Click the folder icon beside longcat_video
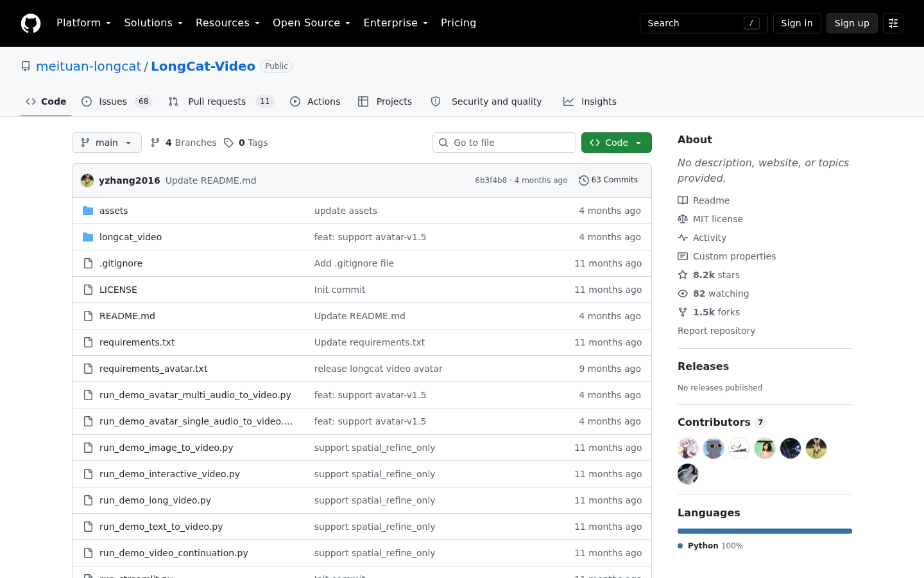The width and height of the screenshot is (924, 578). pyautogui.click(x=88, y=237)
